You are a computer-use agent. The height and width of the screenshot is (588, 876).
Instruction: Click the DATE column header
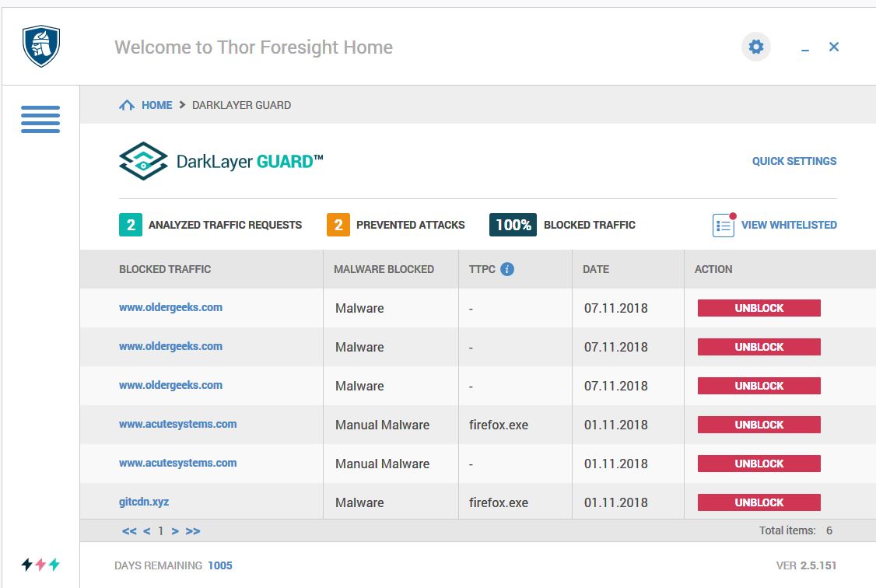tap(596, 269)
